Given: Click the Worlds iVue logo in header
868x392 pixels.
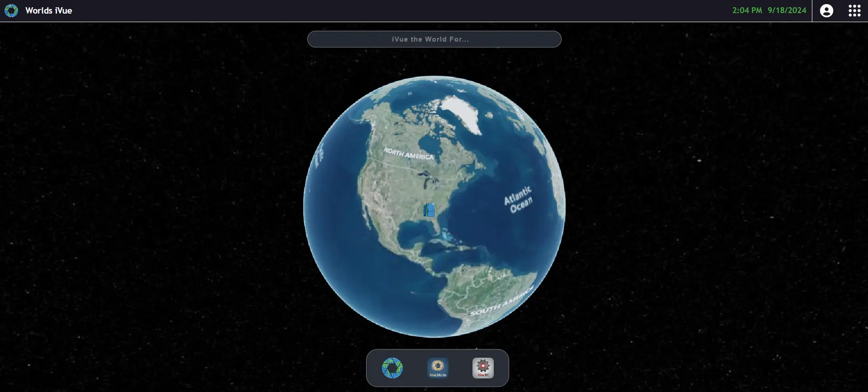Looking at the screenshot, I should pos(11,10).
